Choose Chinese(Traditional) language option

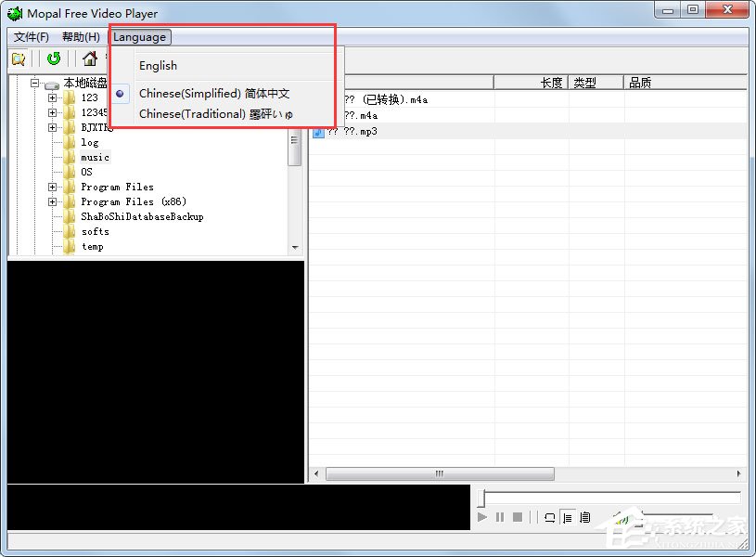point(215,114)
